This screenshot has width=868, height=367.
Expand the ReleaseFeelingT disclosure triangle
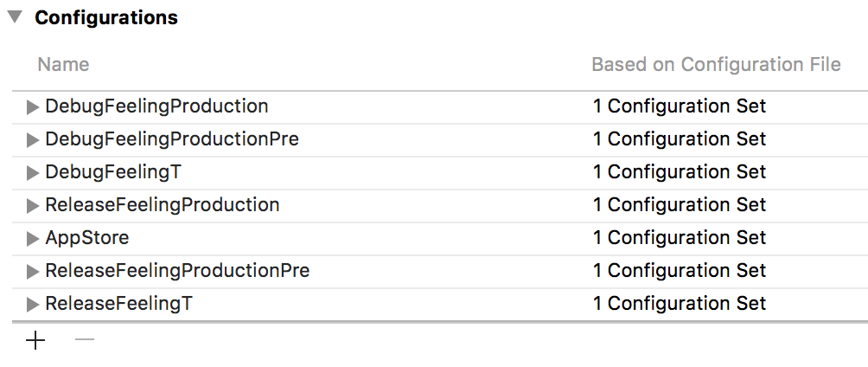click(x=33, y=305)
